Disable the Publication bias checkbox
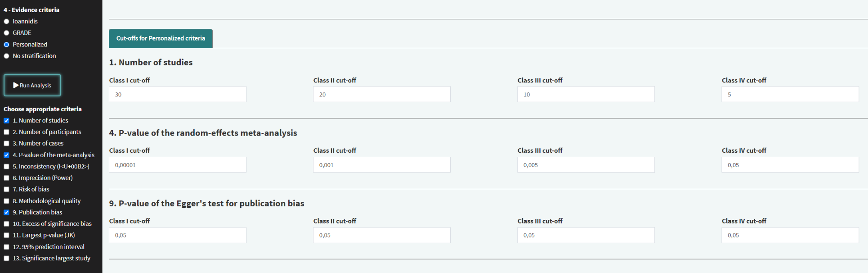 (x=7, y=213)
